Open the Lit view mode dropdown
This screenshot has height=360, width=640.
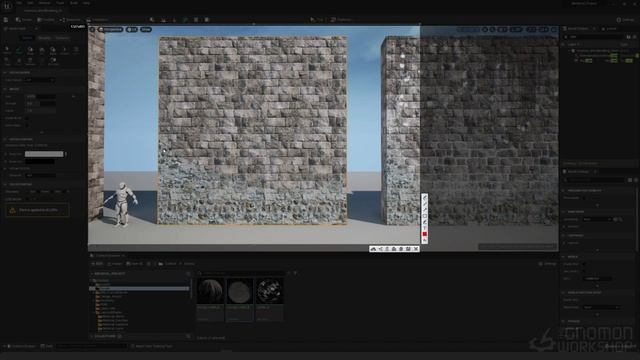click(x=132, y=29)
